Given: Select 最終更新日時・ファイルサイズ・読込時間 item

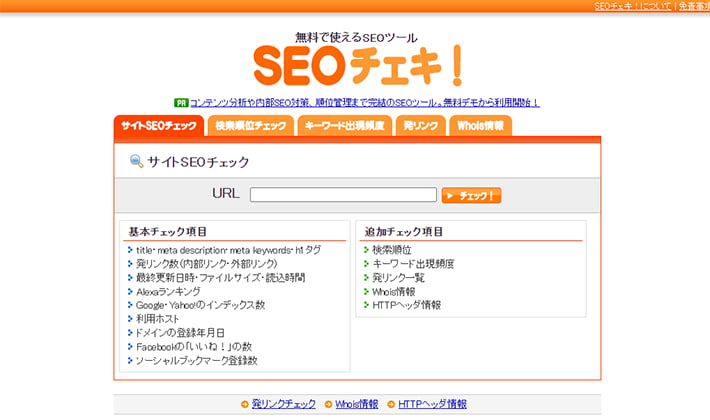Looking at the screenshot, I should (x=221, y=277).
